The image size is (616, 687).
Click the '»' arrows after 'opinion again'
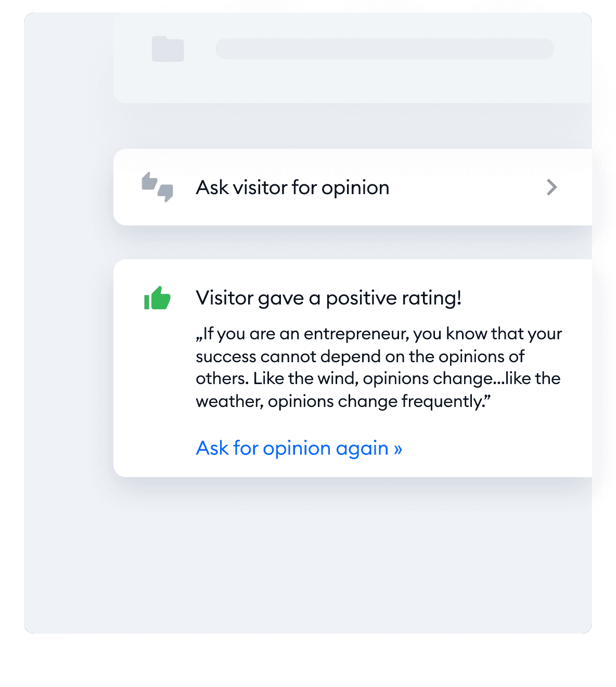(x=398, y=449)
